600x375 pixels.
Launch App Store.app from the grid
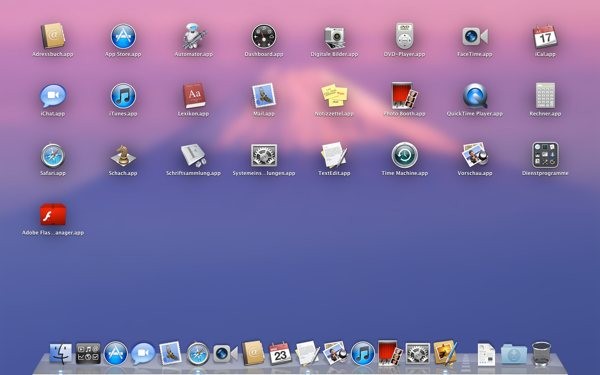click(x=123, y=36)
